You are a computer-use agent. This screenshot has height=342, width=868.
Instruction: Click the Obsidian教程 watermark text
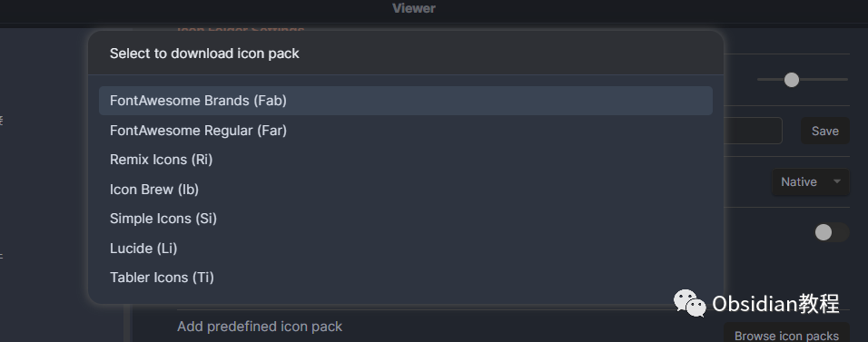pos(775,303)
